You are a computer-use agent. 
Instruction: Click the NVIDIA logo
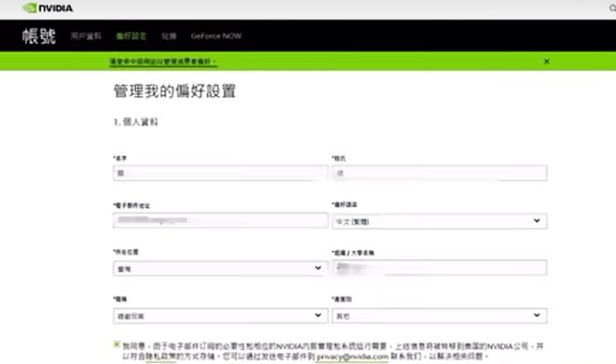click(x=48, y=7)
